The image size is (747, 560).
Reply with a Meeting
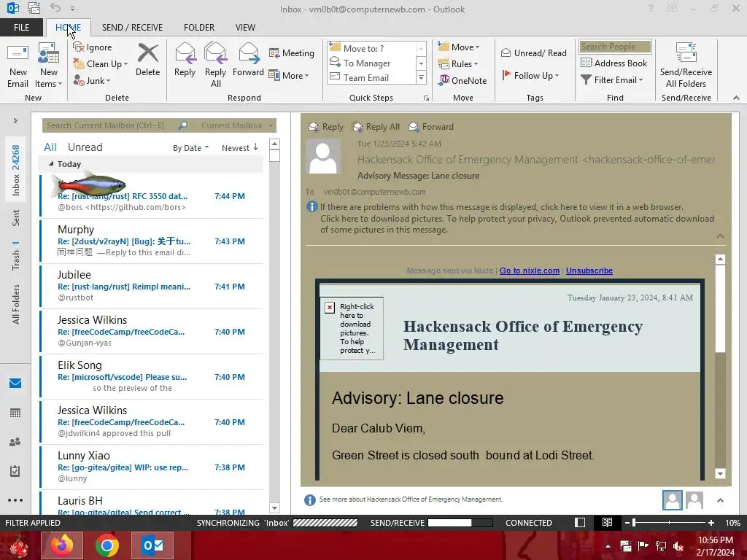click(292, 52)
